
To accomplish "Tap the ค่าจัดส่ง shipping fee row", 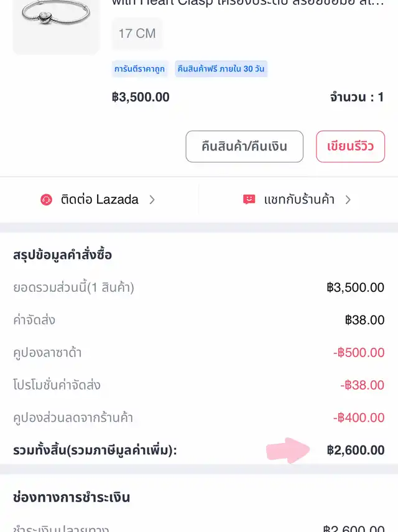I will (x=199, y=320).
